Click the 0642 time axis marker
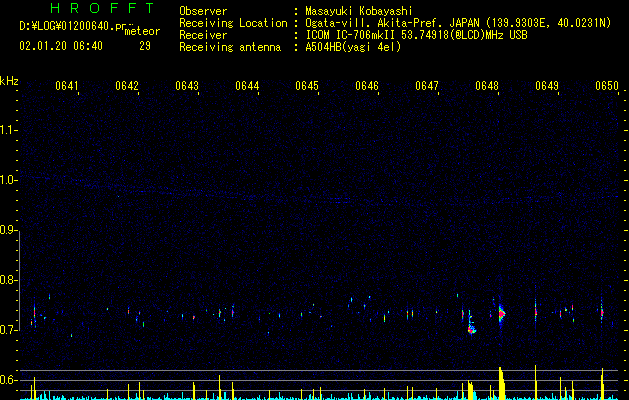The width and height of the screenshot is (629, 400). tap(127, 86)
